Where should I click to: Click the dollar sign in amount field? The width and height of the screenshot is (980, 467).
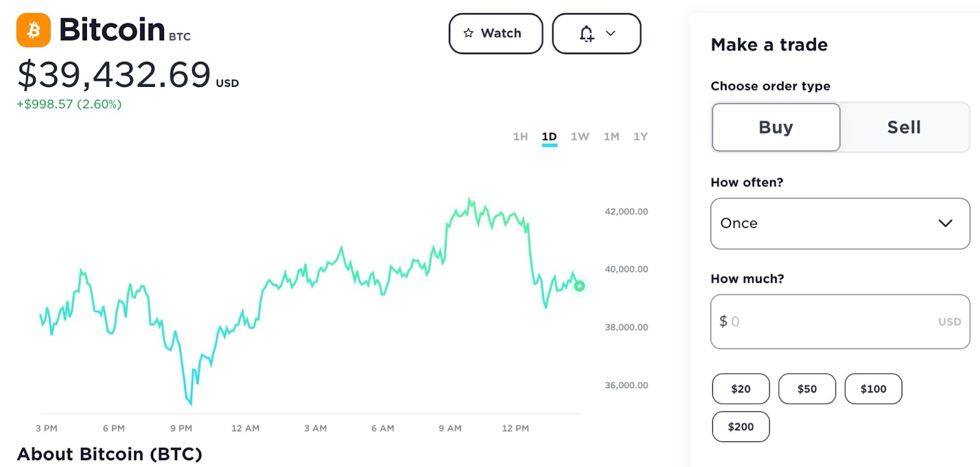pos(723,321)
